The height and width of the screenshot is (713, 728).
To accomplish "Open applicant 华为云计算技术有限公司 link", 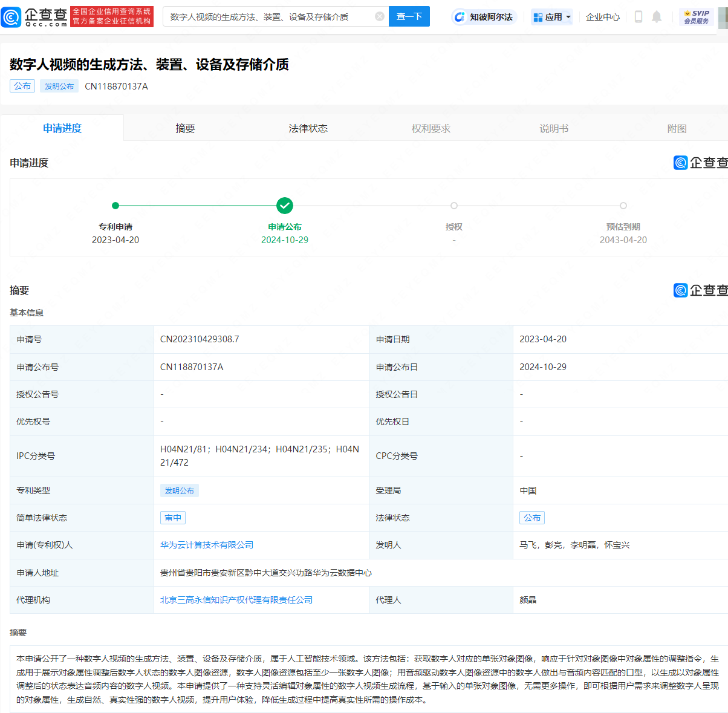I will tap(207, 545).
